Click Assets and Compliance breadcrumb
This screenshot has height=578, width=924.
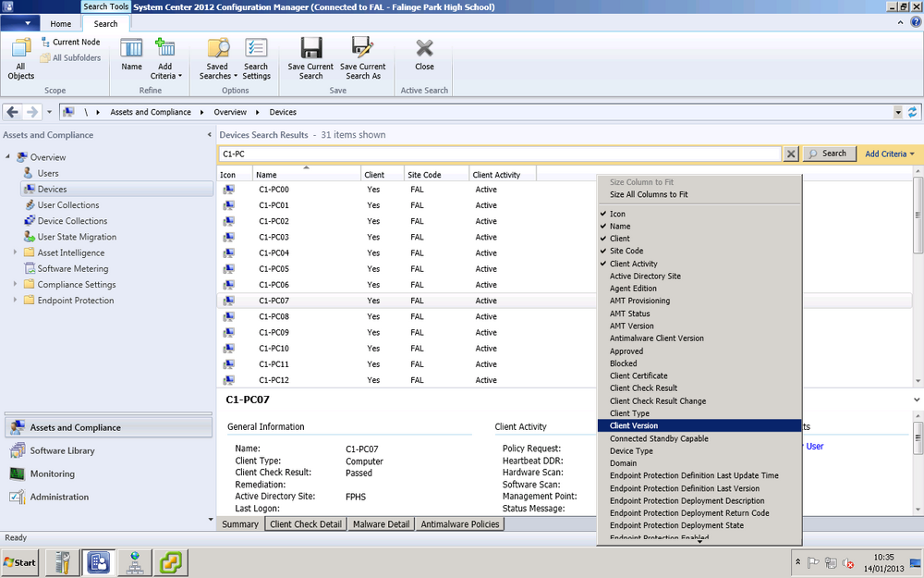click(x=151, y=112)
